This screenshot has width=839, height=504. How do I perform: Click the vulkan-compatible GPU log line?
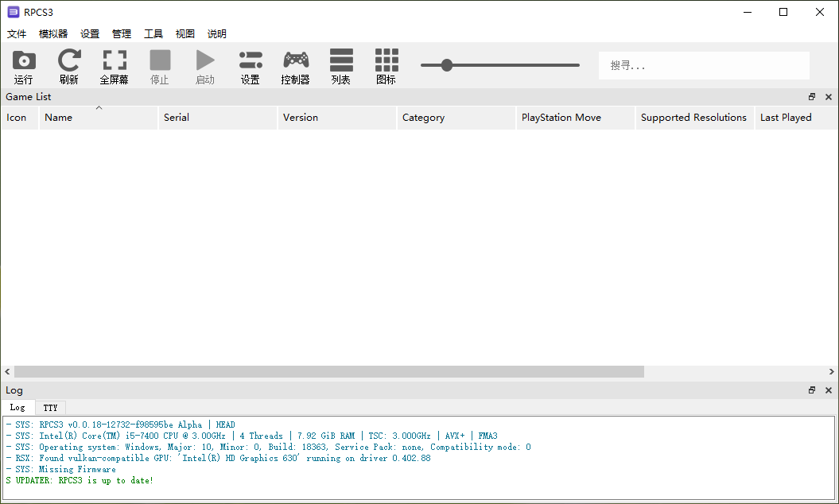pyautogui.click(x=219, y=458)
